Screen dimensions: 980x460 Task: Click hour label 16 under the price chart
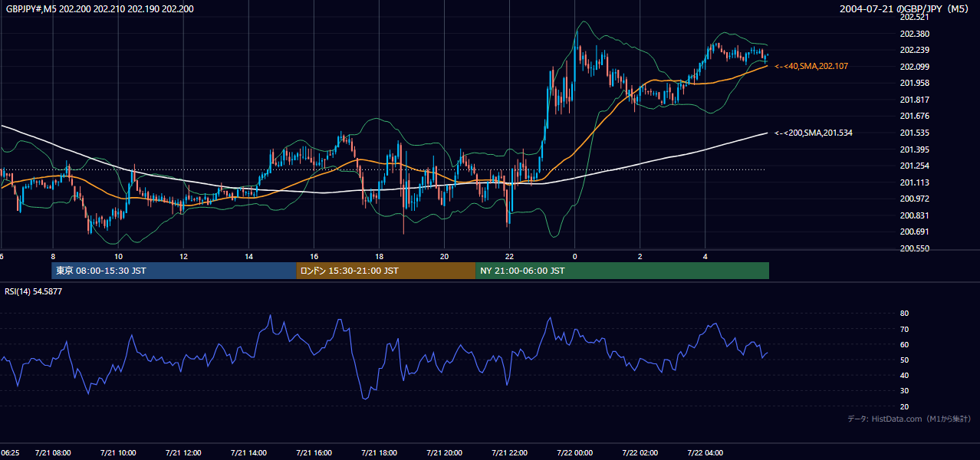click(314, 257)
